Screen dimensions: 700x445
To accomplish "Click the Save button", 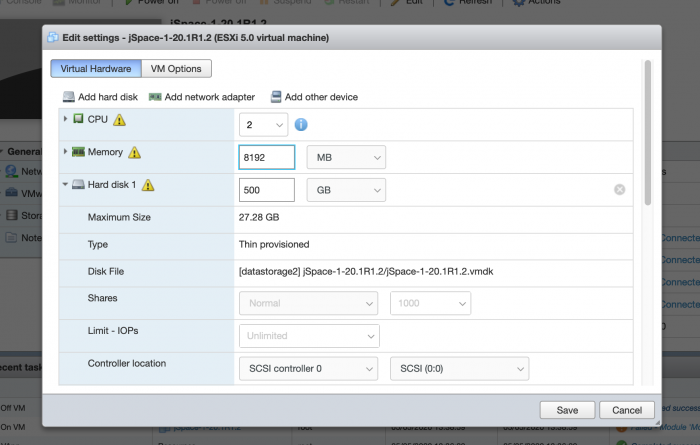I will 567,410.
